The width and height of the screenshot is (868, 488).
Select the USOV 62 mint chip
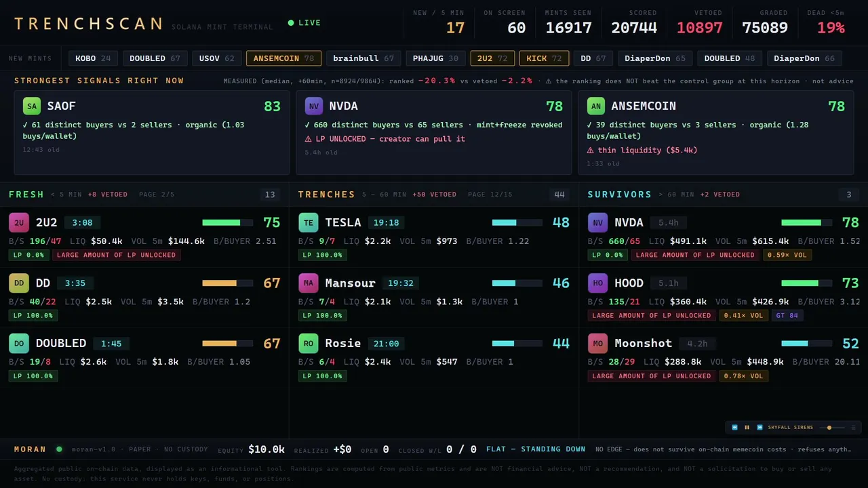pyautogui.click(x=217, y=58)
